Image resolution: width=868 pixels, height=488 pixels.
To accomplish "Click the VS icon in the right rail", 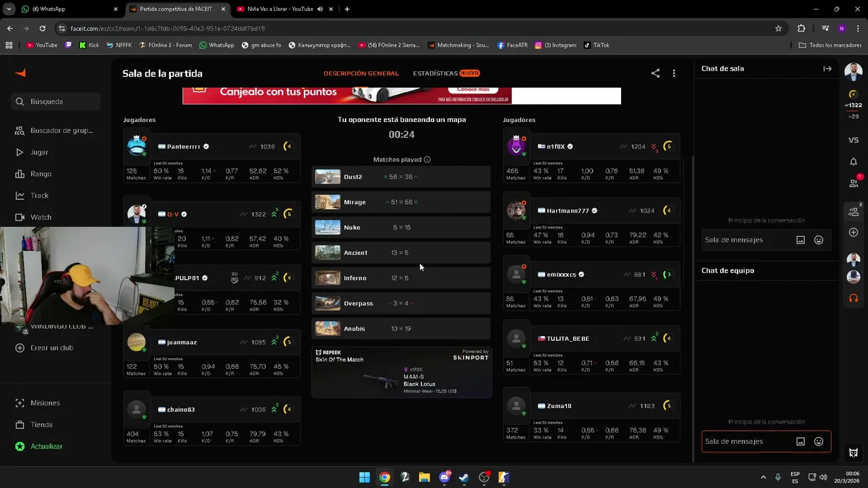I will pos(853,140).
